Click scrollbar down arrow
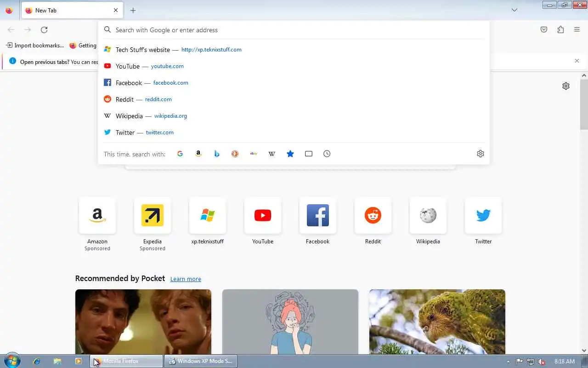The image size is (588, 368). click(584, 351)
